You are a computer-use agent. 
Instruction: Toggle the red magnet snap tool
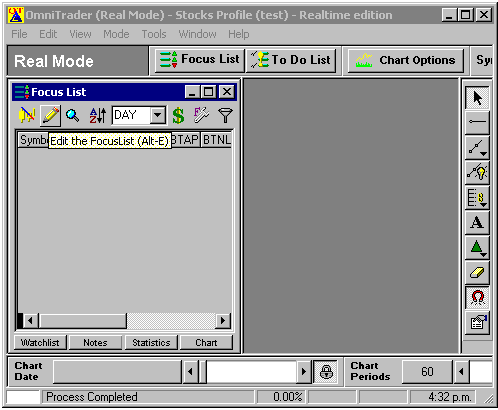477,298
